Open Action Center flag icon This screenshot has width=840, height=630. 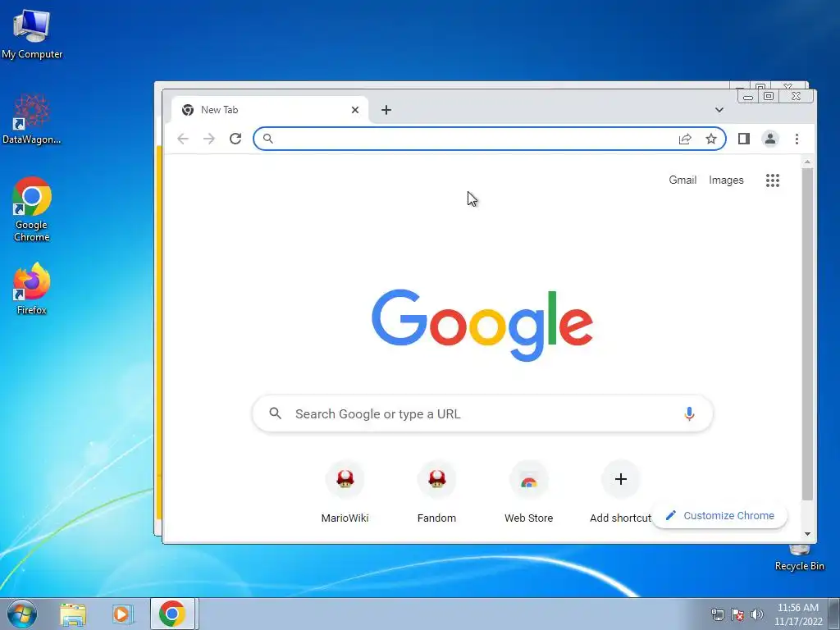737,614
